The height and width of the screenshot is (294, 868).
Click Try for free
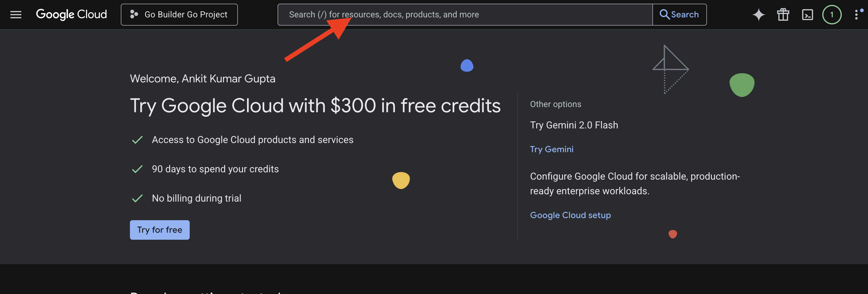[x=160, y=230]
